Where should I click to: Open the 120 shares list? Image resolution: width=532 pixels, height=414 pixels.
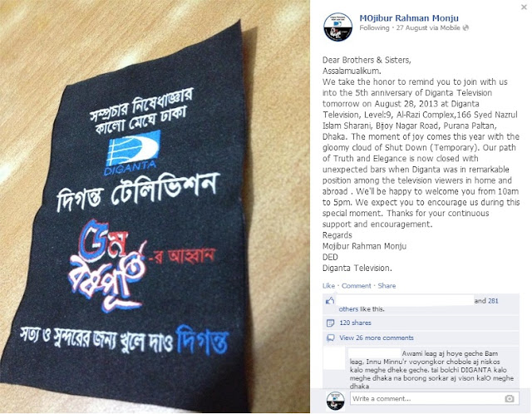355,323
